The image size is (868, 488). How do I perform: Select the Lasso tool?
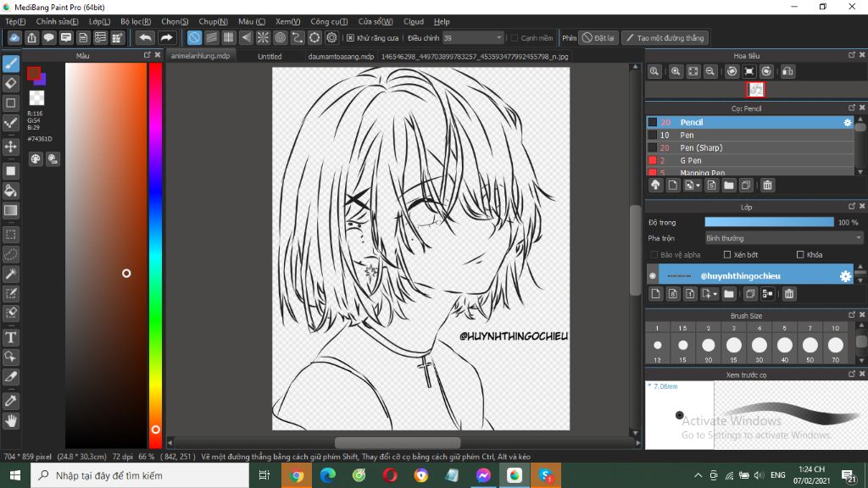[11, 254]
